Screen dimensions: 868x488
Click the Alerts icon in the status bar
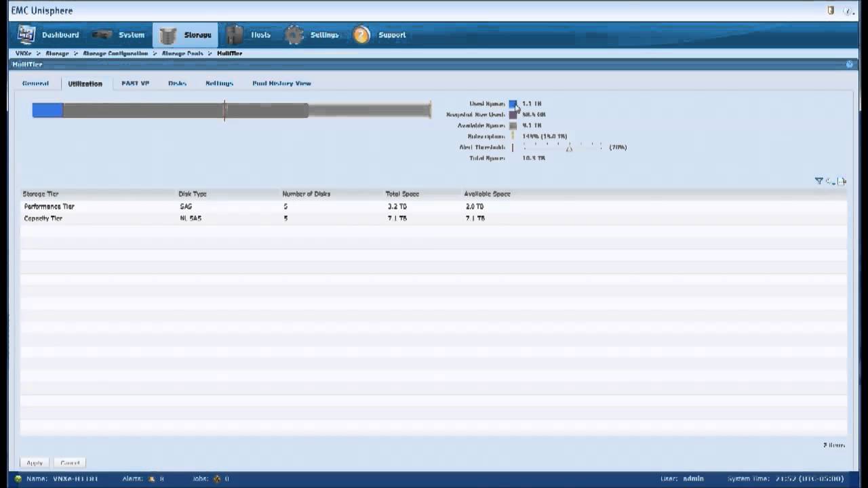152,479
